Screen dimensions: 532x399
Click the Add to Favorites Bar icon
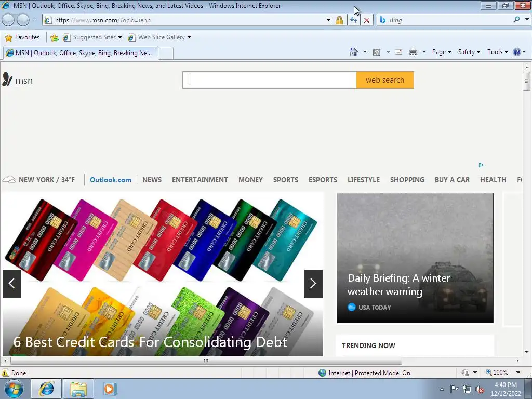[x=54, y=37]
